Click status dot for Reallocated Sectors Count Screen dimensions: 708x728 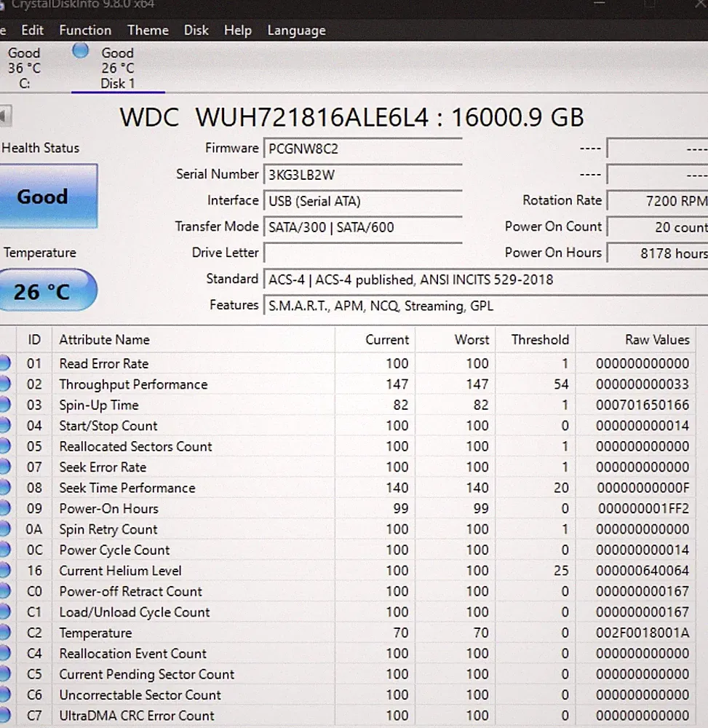pos(4,446)
